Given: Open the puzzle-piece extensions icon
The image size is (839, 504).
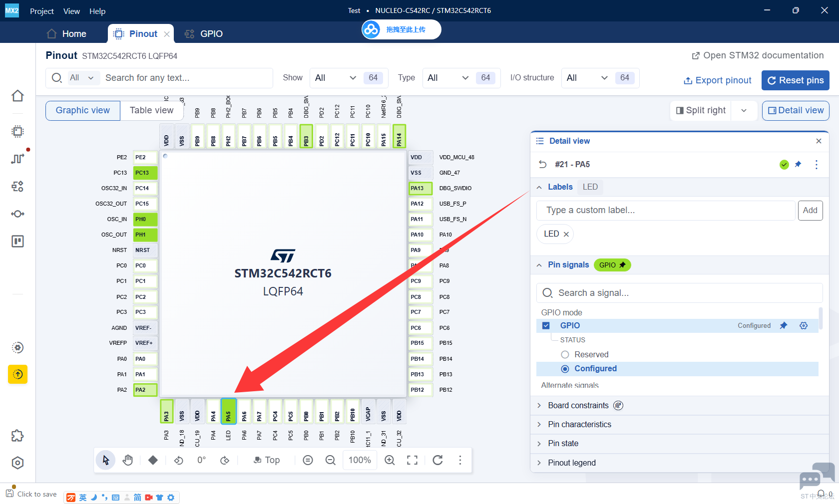Looking at the screenshot, I should [17, 436].
